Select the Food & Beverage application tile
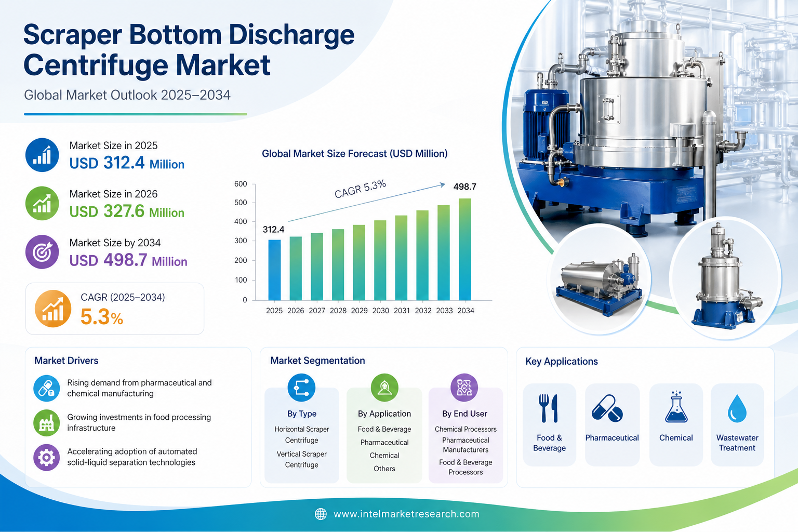The image size is (798, 532). click(x=549, y=424)
